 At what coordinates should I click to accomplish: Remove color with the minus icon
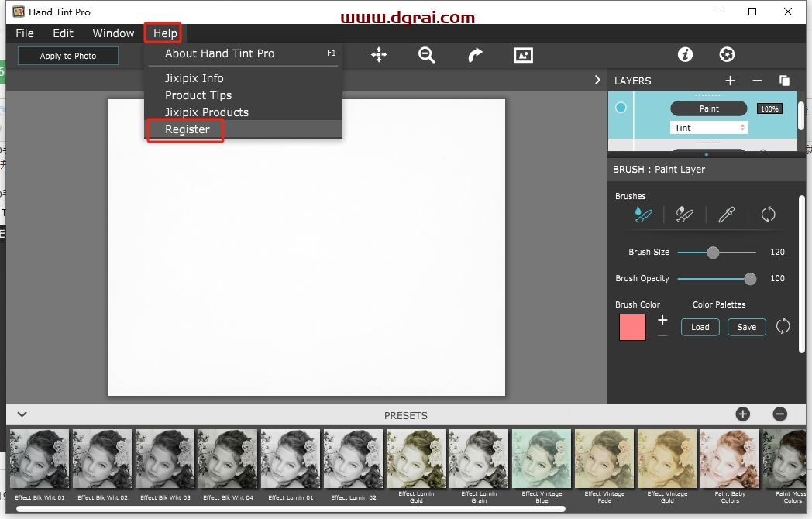point(662,335)
